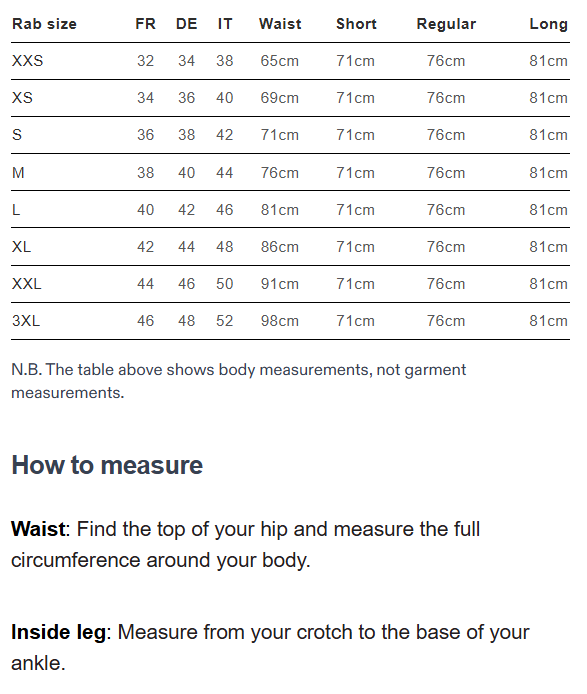Click the Long column header

click(x=548, y=24)
